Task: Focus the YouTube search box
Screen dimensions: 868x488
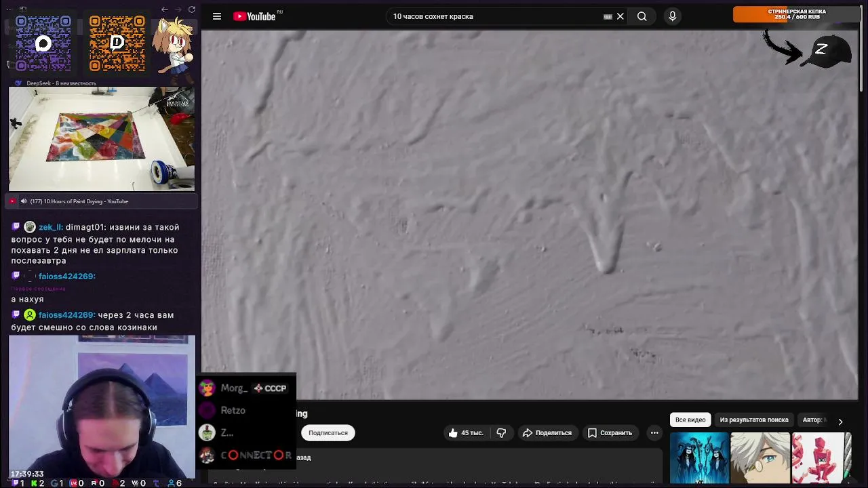Action: point(495,16)
